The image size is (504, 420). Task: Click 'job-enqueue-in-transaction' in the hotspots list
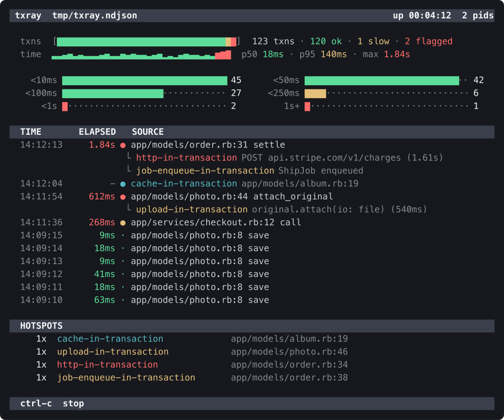pos(126,377)
